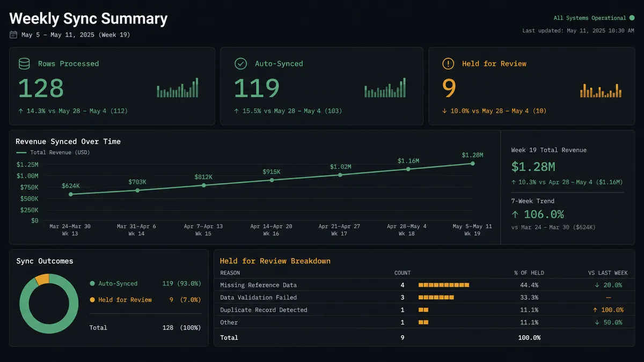Screen dimensions: 644x362
Task: Click the 128 (100%) total in Sync Outcomes
Action: 181,328
